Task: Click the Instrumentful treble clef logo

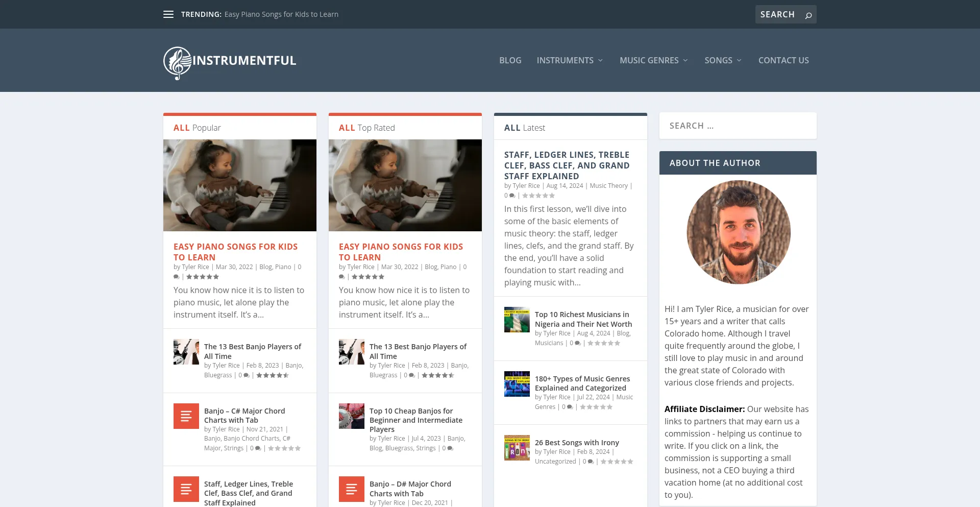Action: coord(177,63)
